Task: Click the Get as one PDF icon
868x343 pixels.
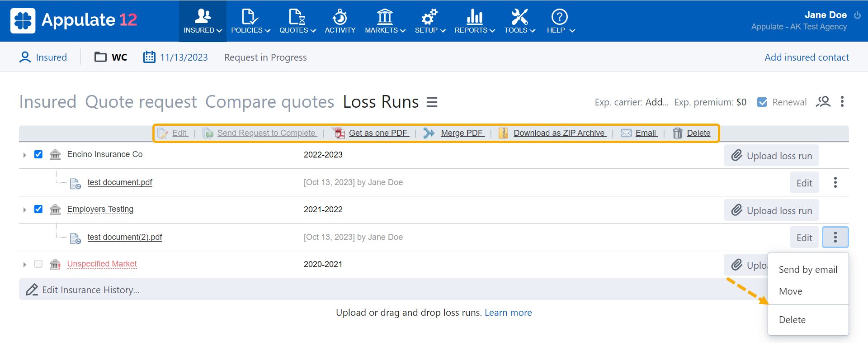Action: click(338, 133)
